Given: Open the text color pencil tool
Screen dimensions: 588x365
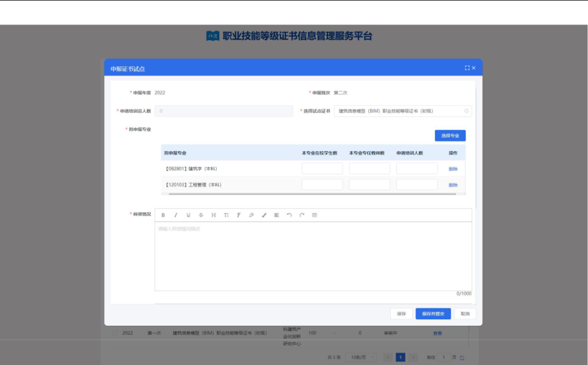Looking at the screenshot, I should click(251, 215).
